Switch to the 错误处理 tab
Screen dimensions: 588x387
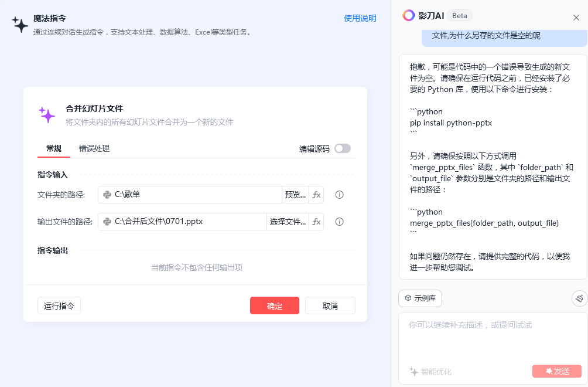[x=94, y=148]
